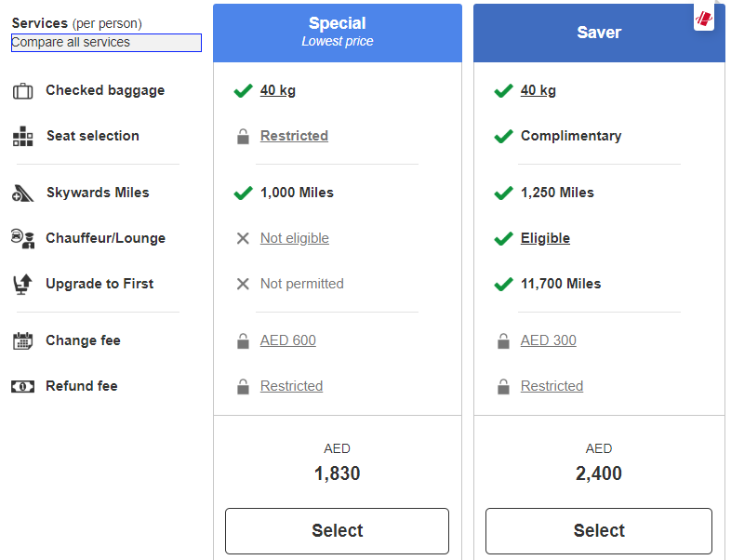Image resolution: width=731 pixels, height=560 pixels.
Task: Open Restricted refund fee info under Saver
Action: 552,387
